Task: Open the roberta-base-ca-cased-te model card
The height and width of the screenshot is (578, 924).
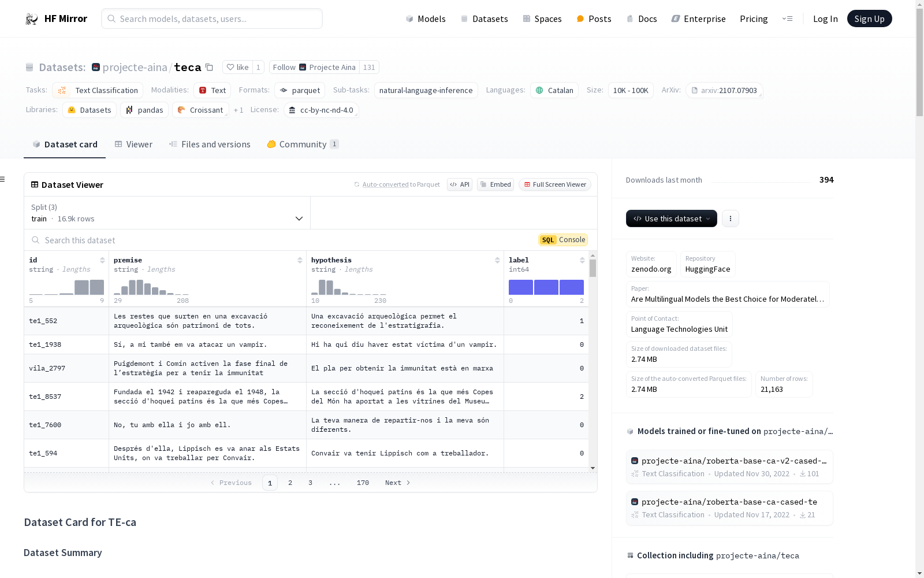Action: [729, 508]
